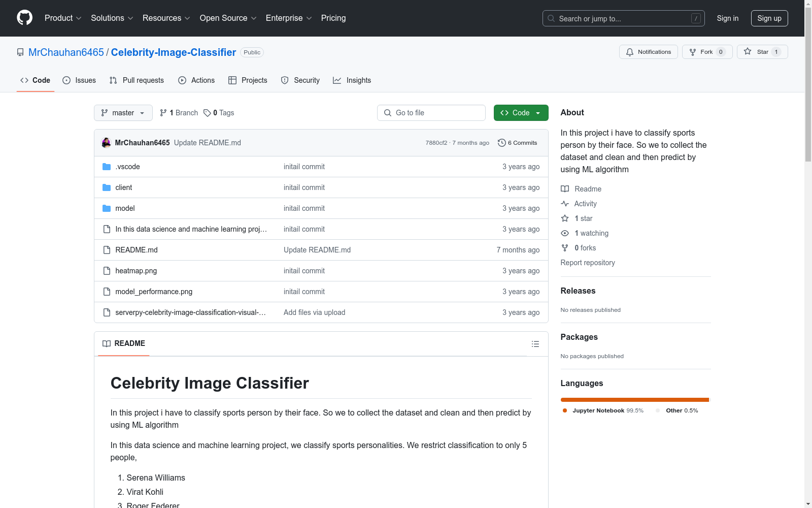This screenshot has height=508, width=812.
Task: Click the Jupyter Notebook 99.5% language label
Action: [x=603, y=410]
